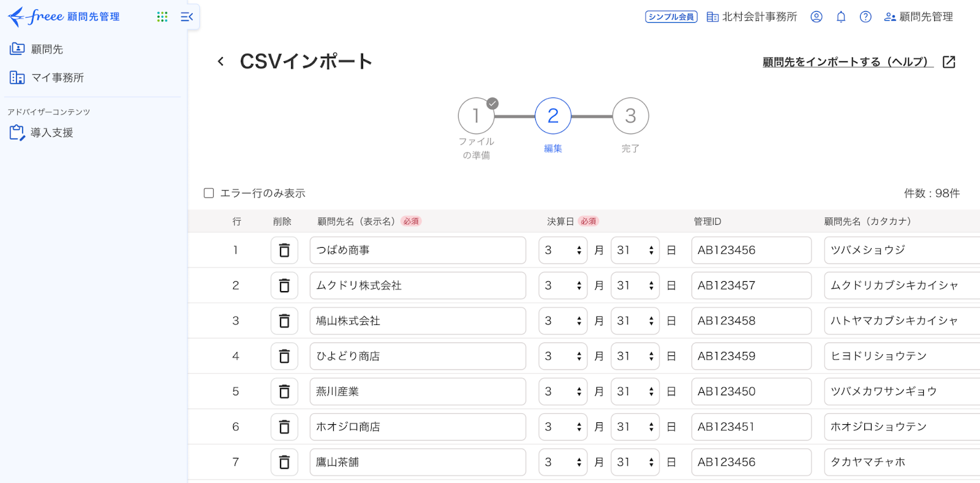Edit the ヒヨドリショウテン katakana field

pos(902,356)
